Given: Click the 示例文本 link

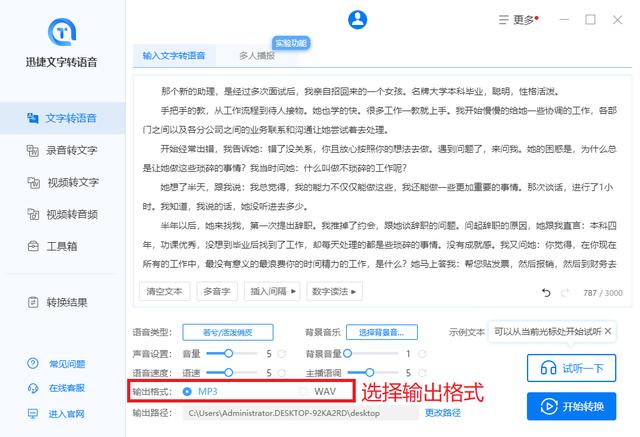Looking at the screenshot, I should [467, 332].
